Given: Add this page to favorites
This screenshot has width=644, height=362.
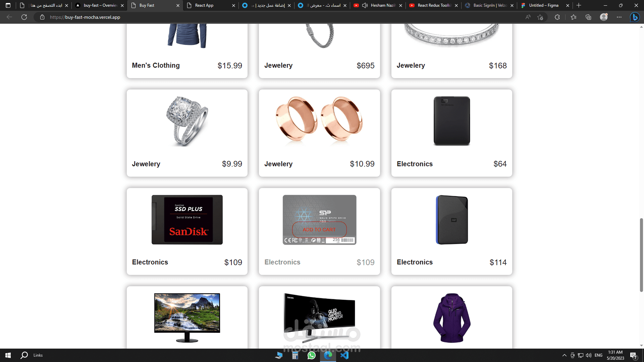Looking at the screenshot, I should click(x=540, y=17).
